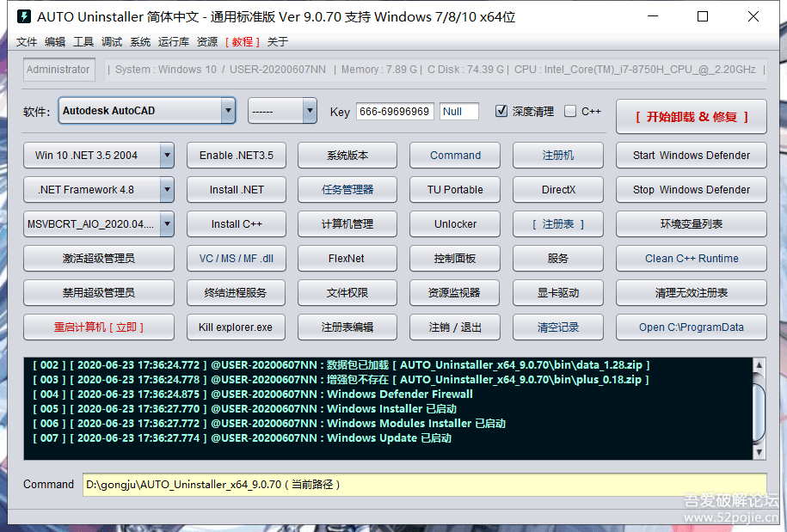
Task: Click Clean C++ Runtime button
Action: coord(692,258)
